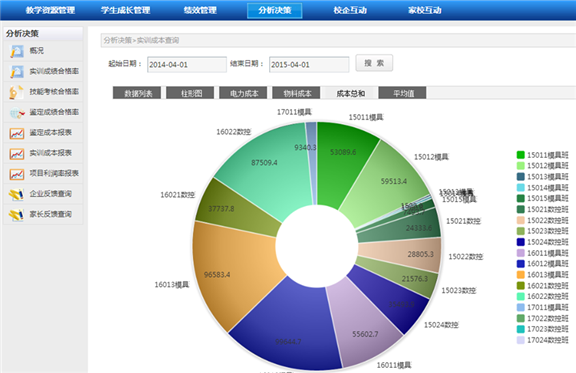Switch to the 柱形图 chart tab

(x=190, y=93)
